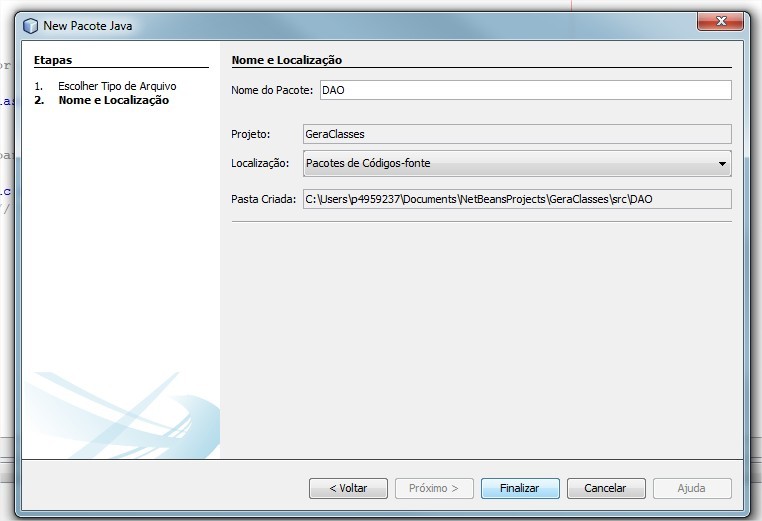Click the Etapas heading

pos(53,60)
